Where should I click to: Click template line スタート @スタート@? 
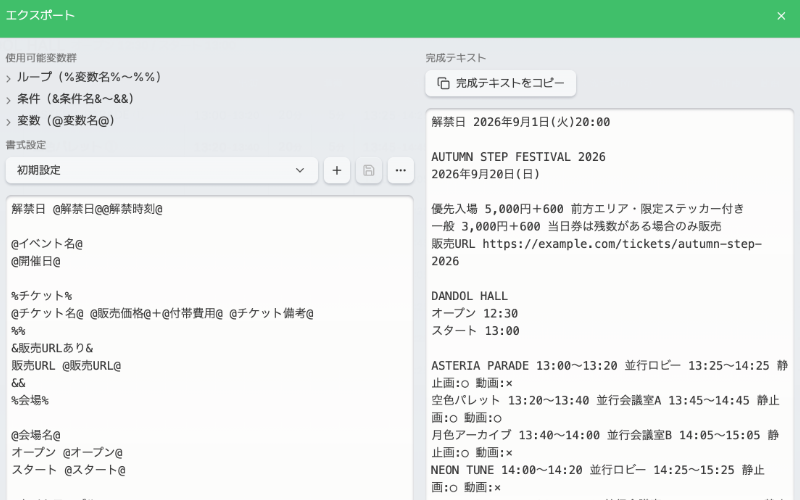point(68,470)
